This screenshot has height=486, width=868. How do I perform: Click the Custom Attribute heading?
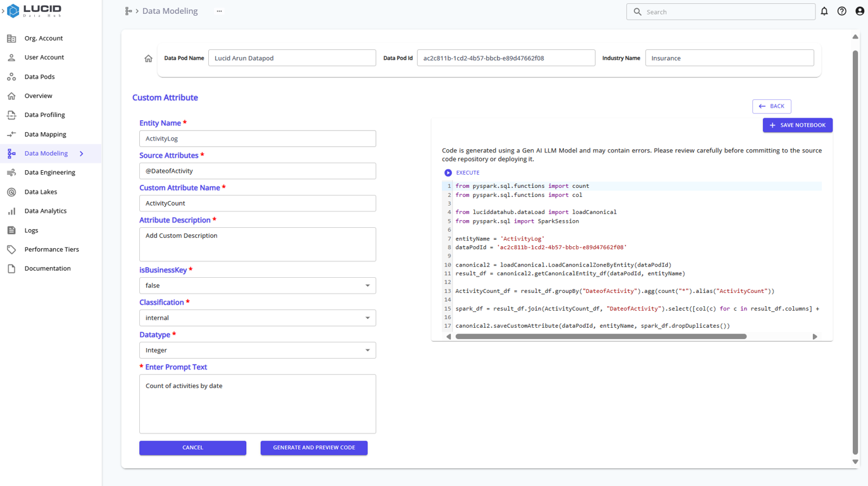tap(165, 97)
